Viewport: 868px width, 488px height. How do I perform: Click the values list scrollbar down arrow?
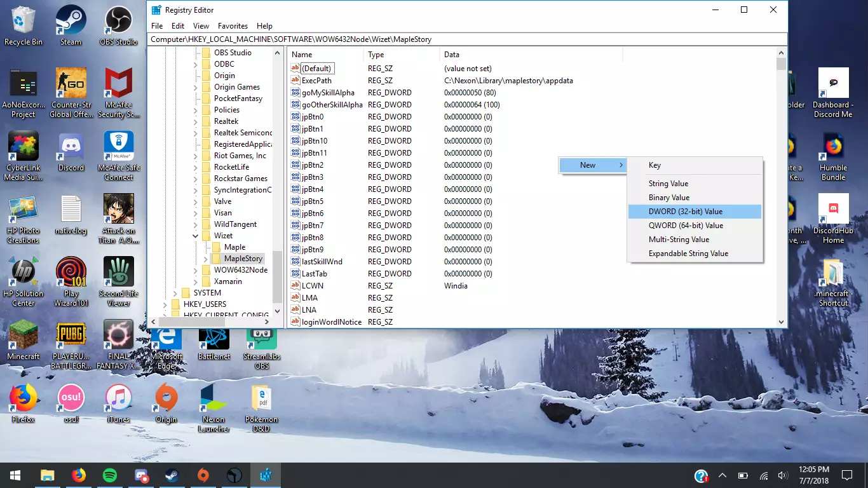pos(781,322)
